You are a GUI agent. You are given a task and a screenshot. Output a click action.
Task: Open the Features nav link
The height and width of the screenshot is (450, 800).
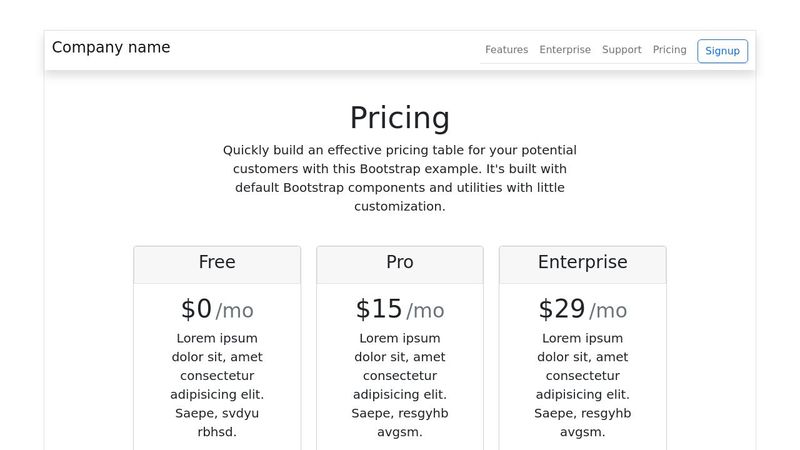point(506,50)
